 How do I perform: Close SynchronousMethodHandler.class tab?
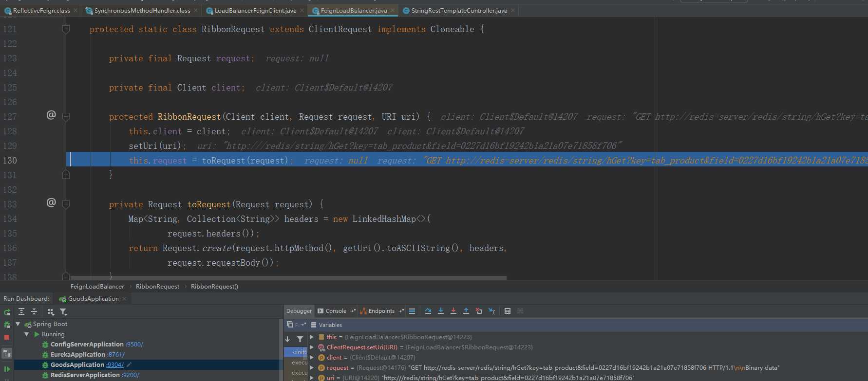[x=196, y=10]
